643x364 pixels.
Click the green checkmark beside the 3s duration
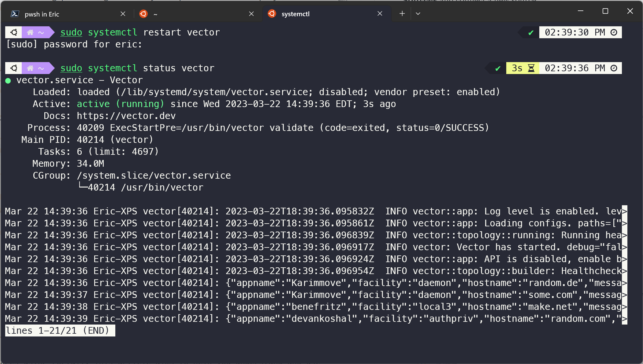498,68
